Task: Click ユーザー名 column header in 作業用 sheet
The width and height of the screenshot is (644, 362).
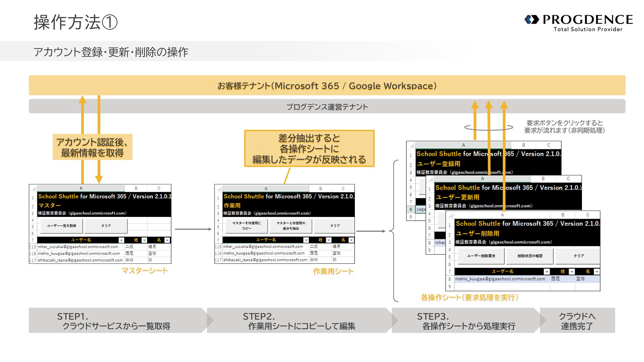Action: tap(266, 240)
